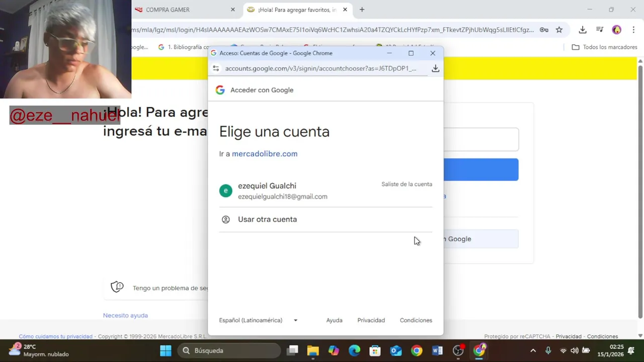
Task: Close the Google sign-in popup window
Action: coord(433,53)
